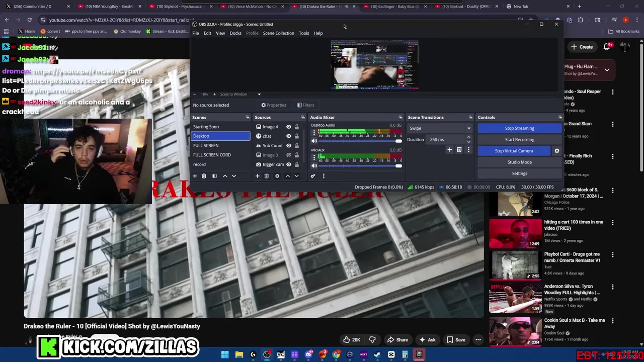Remove selected scene with Scenes trash icon
Viewport: 644px width, 362px height.
coord(204,176)
